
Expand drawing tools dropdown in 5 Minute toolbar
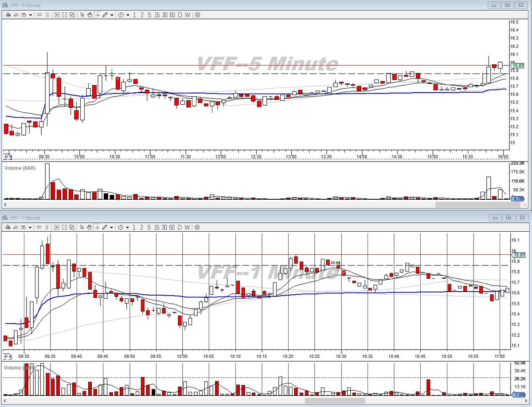pyautogui.click(x=112, y=15)
